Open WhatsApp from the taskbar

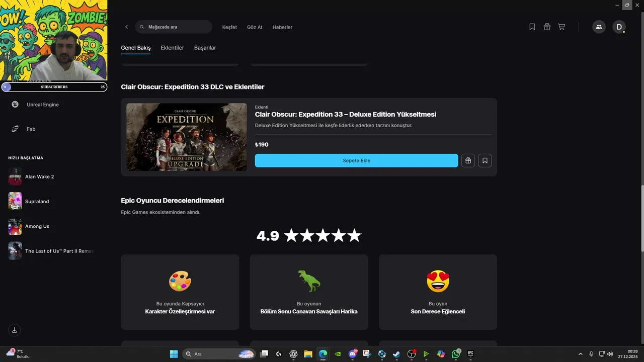456,354
